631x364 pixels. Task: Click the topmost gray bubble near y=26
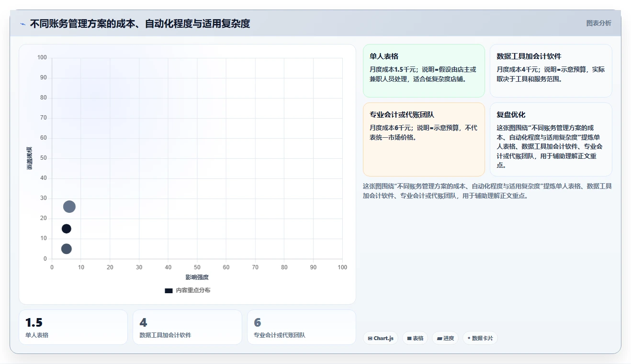coord(69,207)
